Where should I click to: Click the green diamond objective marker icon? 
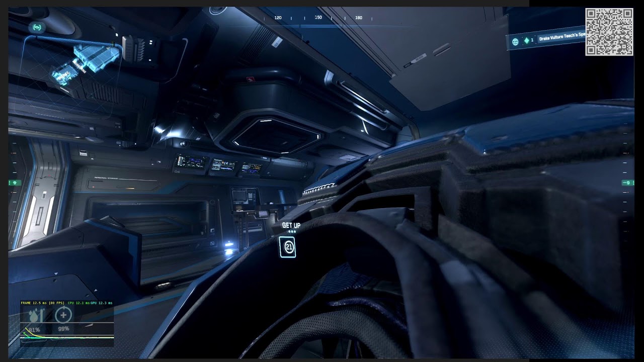[x=526, y=41]
